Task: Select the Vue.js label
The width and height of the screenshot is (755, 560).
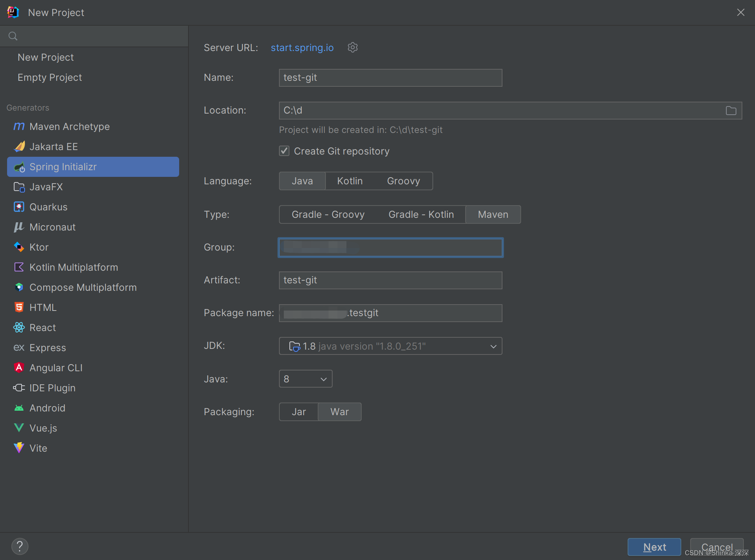Action: [43, 428]
